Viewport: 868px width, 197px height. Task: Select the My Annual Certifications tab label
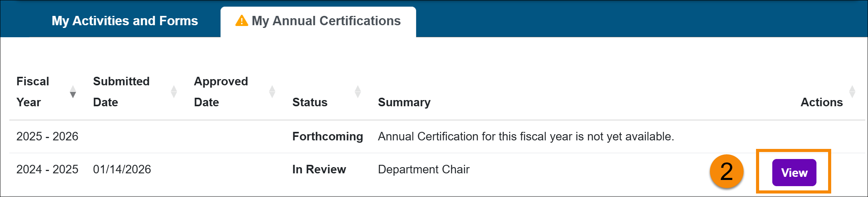[x=326, y=21]
